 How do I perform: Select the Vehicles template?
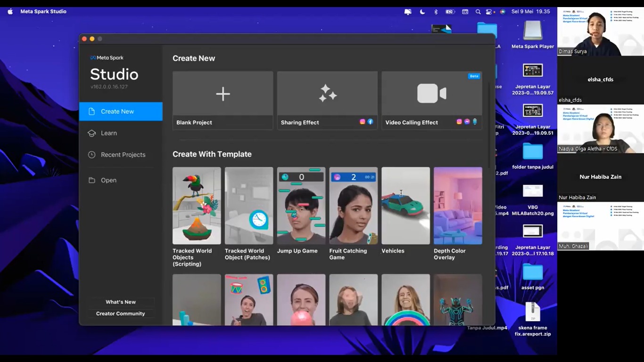coord(405,206)
